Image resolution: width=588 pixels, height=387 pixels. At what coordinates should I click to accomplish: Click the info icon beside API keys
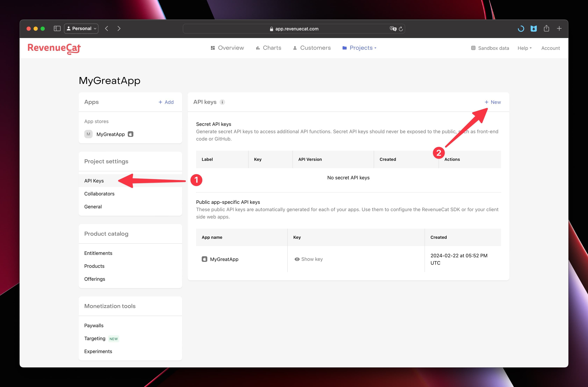coord(222,102)
